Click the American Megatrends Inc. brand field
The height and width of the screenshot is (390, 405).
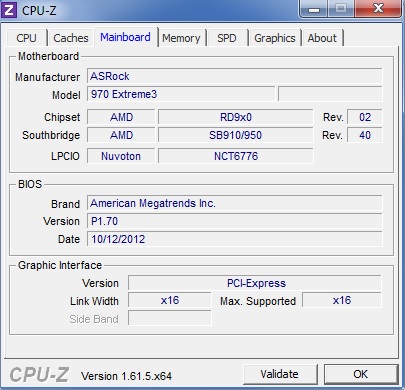pyautogui.click(x=235, y=203)
